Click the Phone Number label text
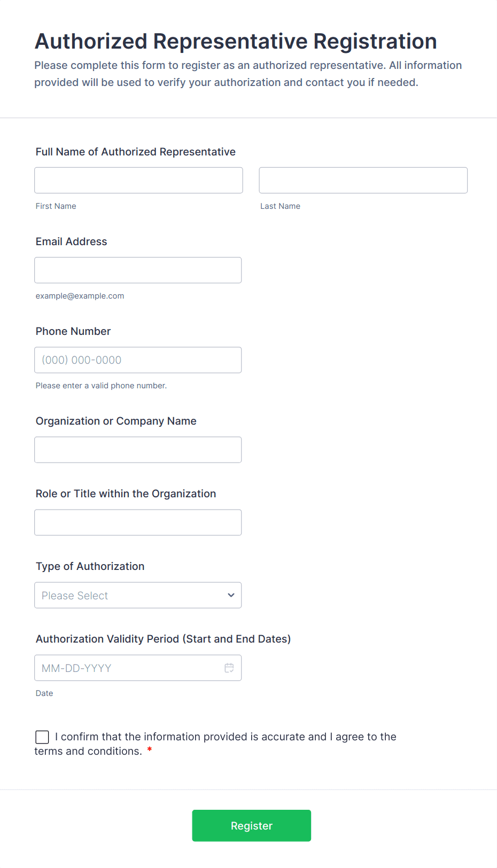497x868 pixels. [x=73, y=331]
